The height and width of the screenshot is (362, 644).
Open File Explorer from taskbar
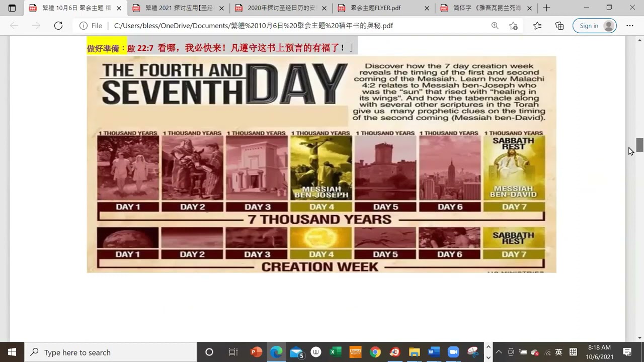415,352
